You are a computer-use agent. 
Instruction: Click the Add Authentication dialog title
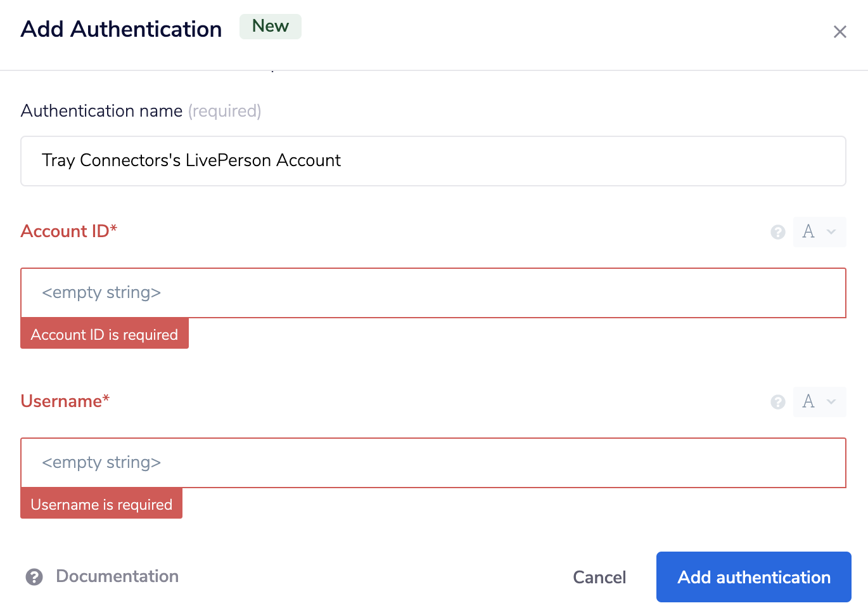tap(121, 29)
